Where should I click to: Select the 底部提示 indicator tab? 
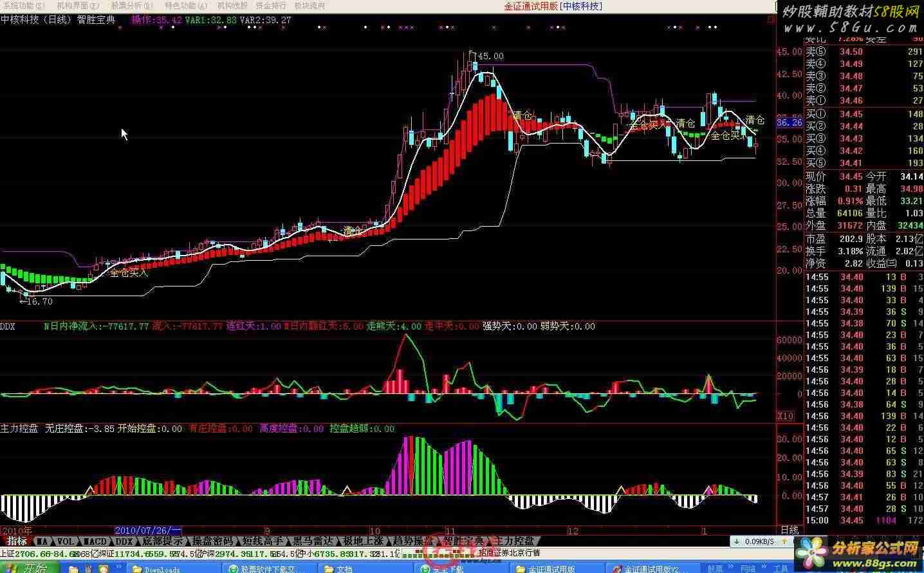tap(163, 541)
